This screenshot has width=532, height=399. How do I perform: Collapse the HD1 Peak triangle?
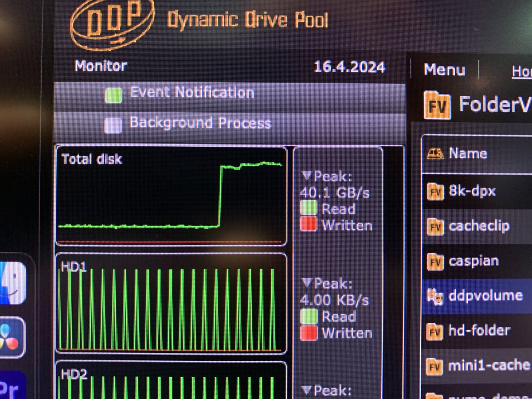[x=307, y=282]
